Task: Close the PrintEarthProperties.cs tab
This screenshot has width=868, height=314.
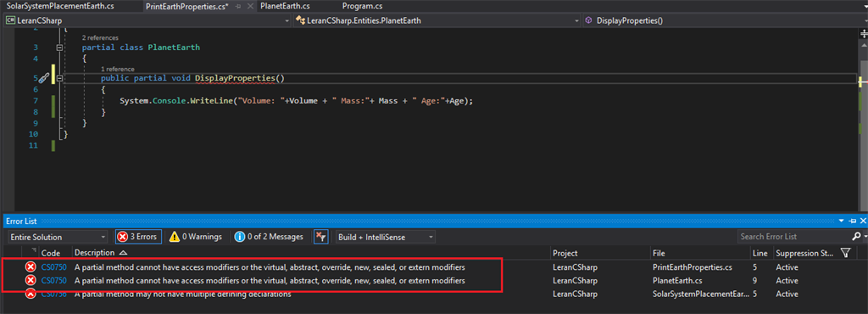Action: pyautogui.click(x=250, y=6)
